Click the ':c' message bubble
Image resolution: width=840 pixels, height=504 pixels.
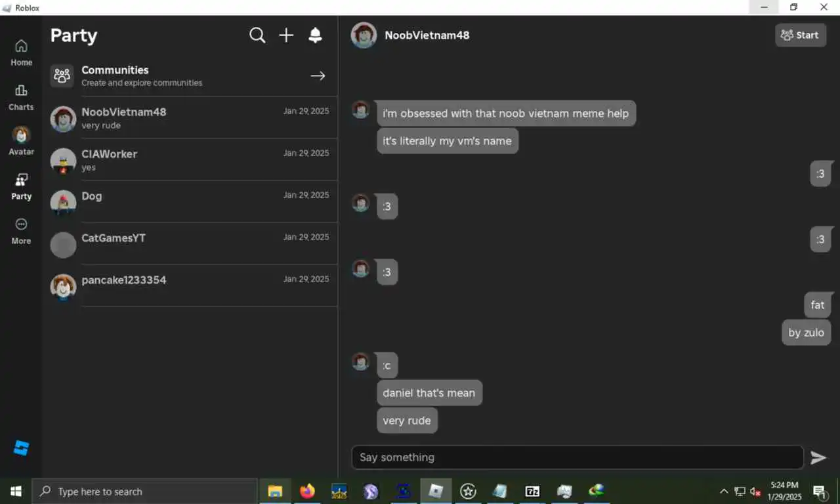coord(387,366)
